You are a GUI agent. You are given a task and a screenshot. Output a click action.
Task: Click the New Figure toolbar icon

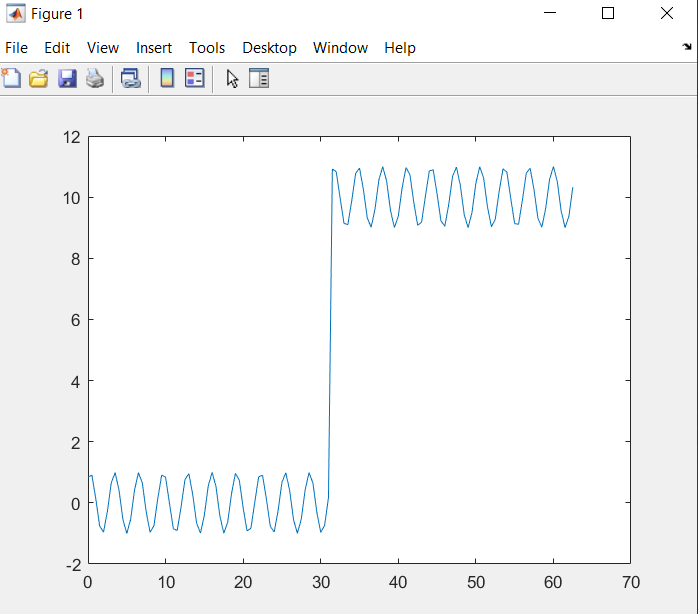coord(11,78)
